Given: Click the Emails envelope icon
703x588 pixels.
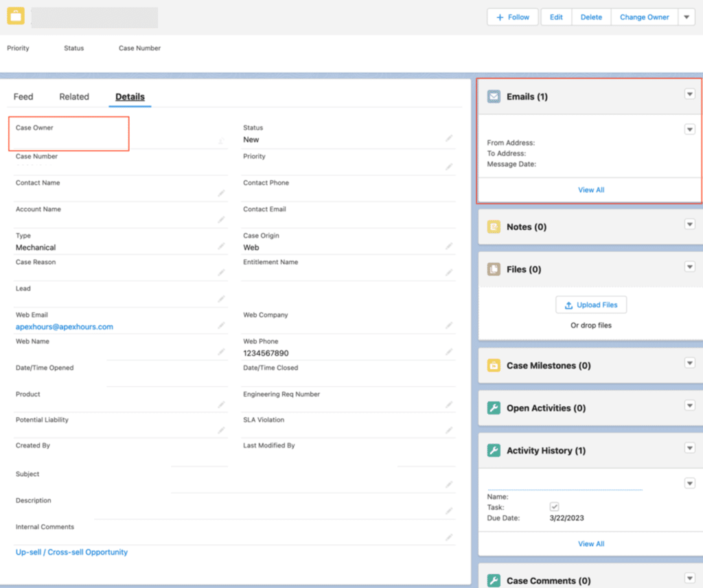Looking at the screenshot, I should point(494,97).
